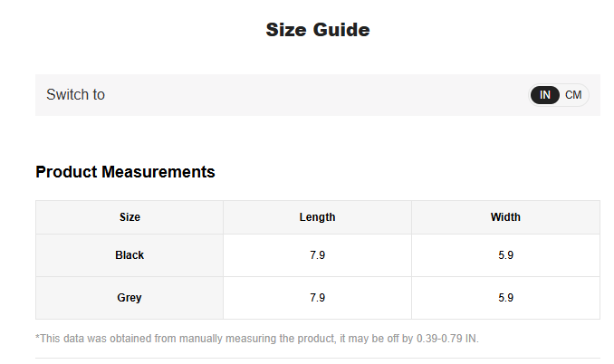Screen dimensions: 614x364
Task: Click the Grey row label
Action: pos(130,297)
